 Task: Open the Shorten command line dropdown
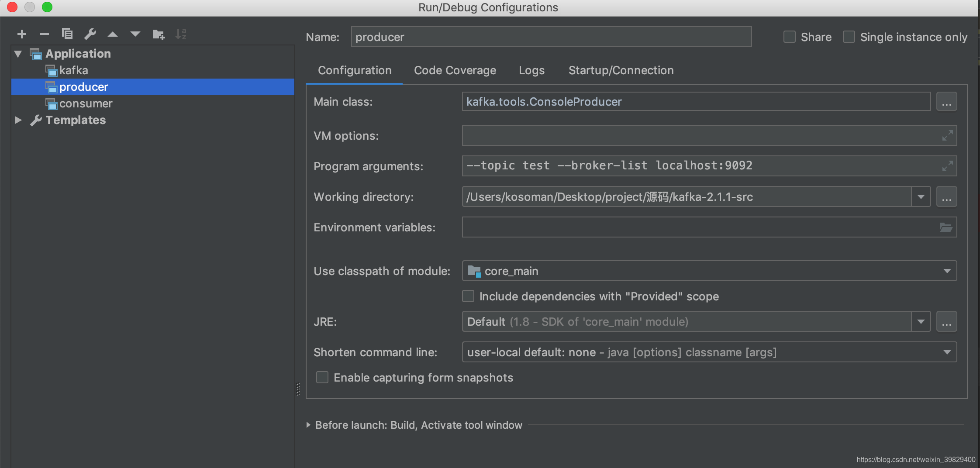[947, 352]
